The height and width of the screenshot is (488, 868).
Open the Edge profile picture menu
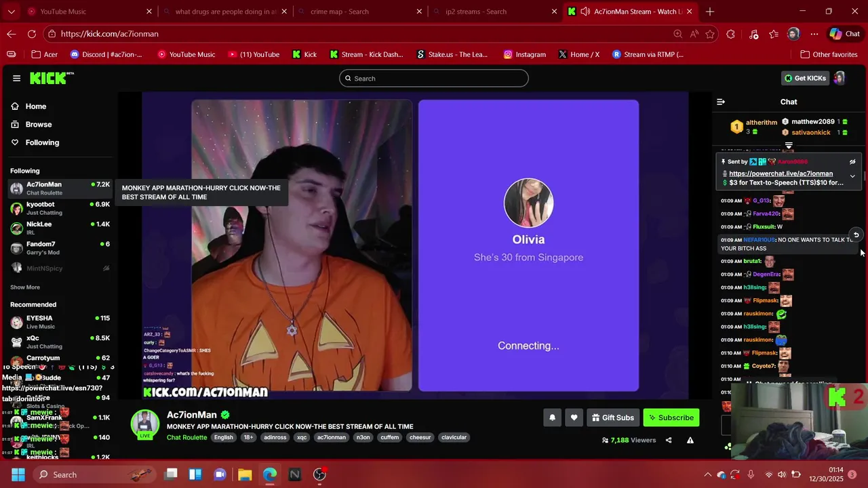793,34
